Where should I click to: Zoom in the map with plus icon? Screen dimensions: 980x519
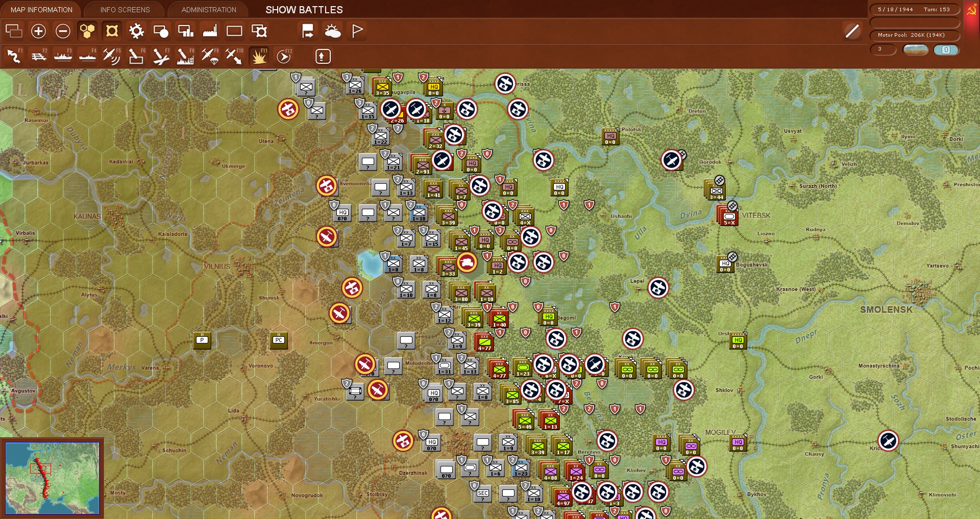[x=38, y=31]
